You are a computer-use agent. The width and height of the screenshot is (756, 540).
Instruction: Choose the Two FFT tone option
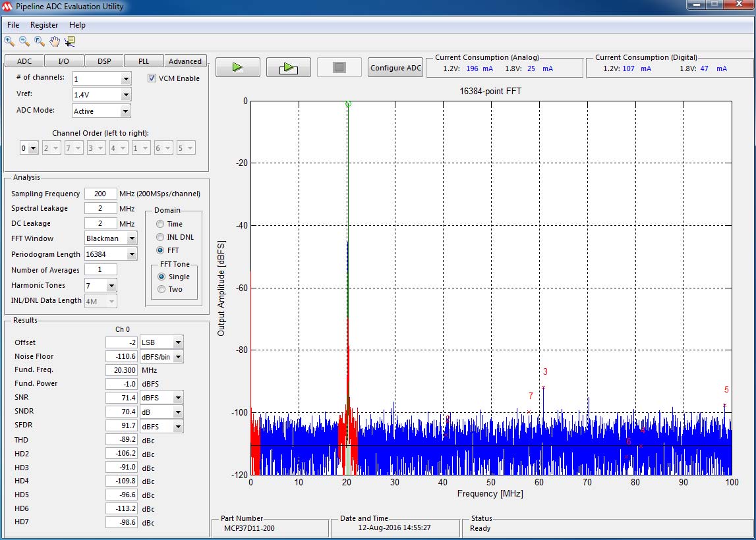pos(161,289)
